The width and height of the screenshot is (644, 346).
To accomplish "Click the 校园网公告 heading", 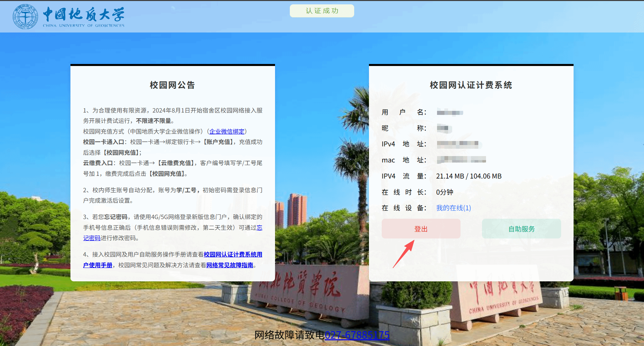I will (172, 85).
